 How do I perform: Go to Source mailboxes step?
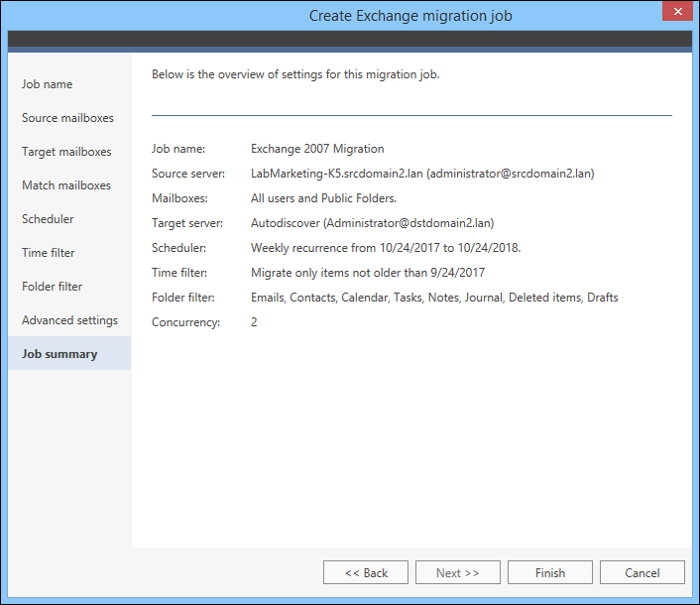click(67, 118)
